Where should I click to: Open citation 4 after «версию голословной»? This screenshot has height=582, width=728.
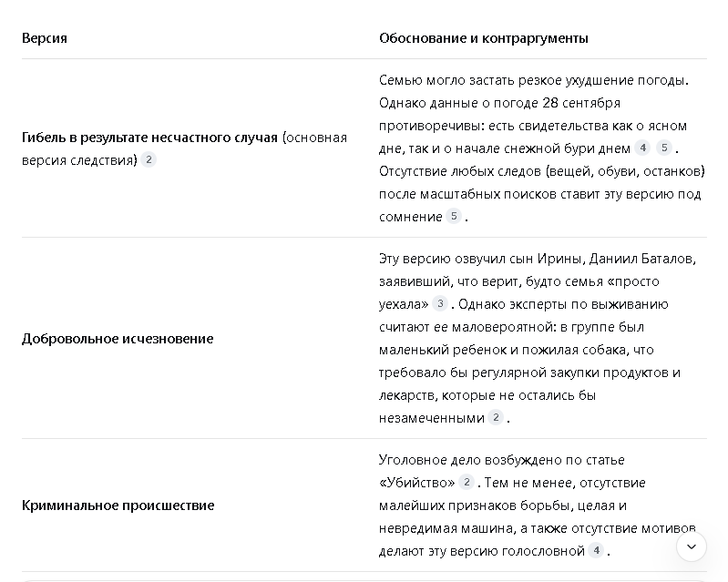tap(596, 551)
